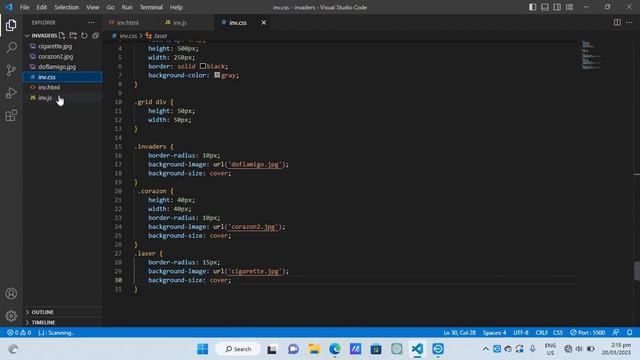Open the Edit menu
This screenshot has width=640, height=360.
click(x=42, y=7)
